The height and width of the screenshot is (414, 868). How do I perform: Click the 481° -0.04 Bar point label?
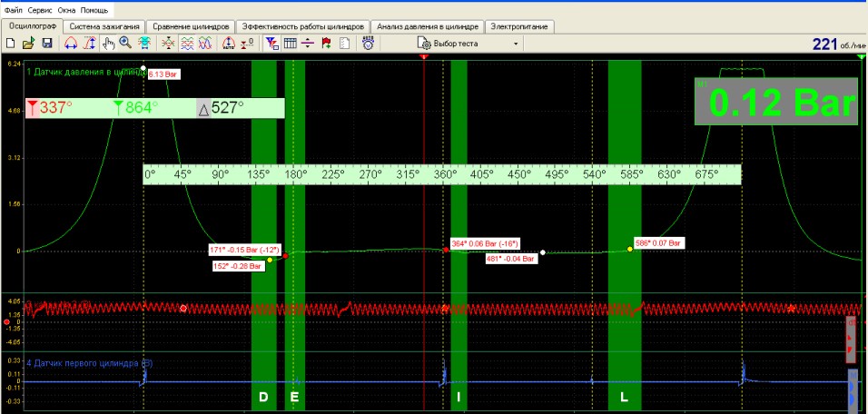[x=511, y=259]
